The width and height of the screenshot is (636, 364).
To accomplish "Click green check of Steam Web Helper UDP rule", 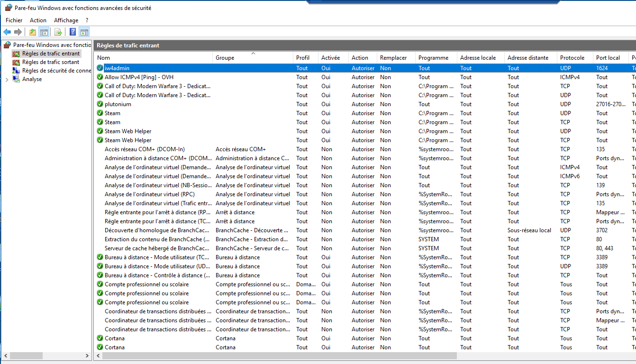I will pyautogui.click(x=100, y=131).
